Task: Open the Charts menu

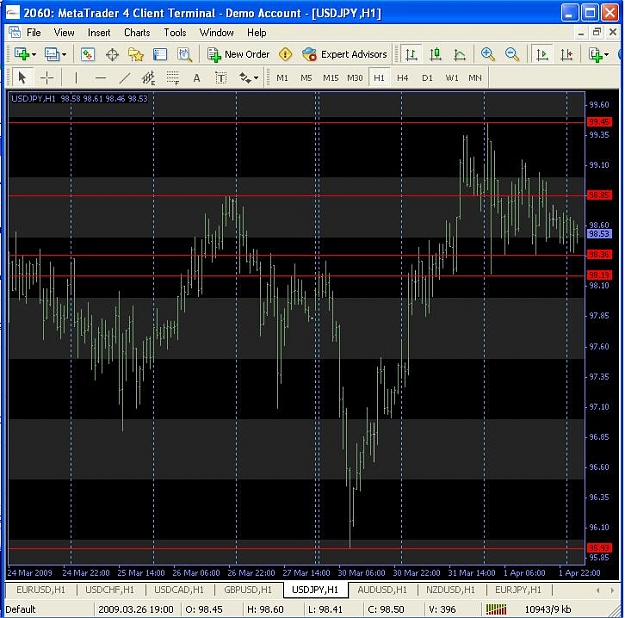Action: (137, 32)
